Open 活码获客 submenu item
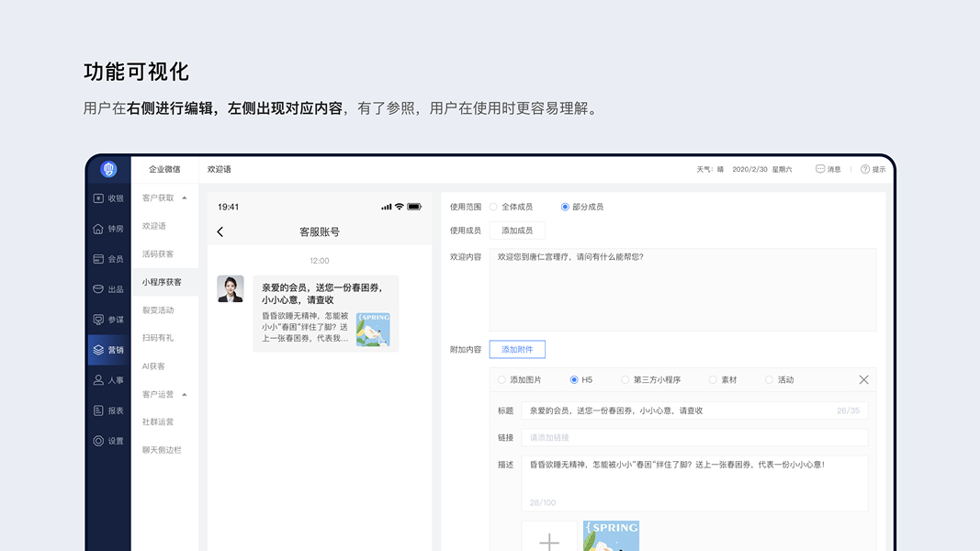Viewport: 980px width, 551px height. 158,254
